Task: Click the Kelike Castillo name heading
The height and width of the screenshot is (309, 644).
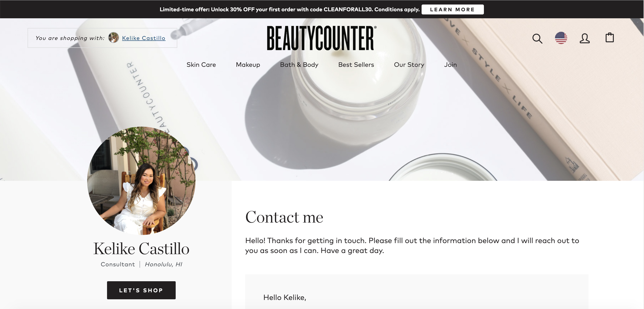Action: [x=141, y=249]
